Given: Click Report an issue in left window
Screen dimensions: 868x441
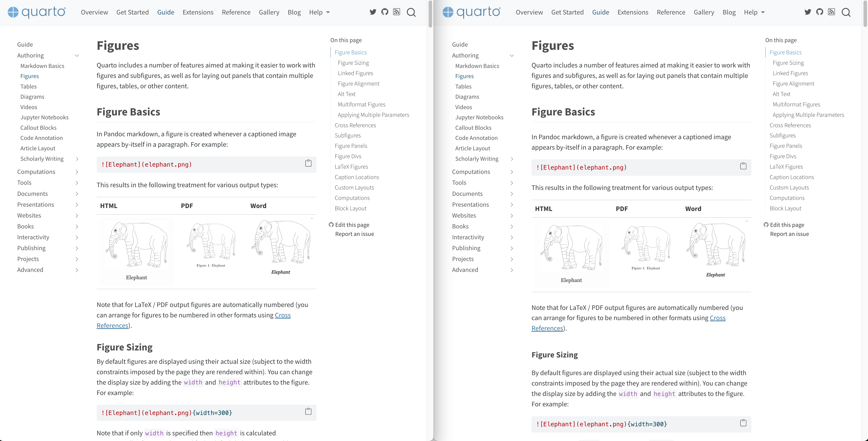Looking at the screenshot, I should (x=354, y=234).
